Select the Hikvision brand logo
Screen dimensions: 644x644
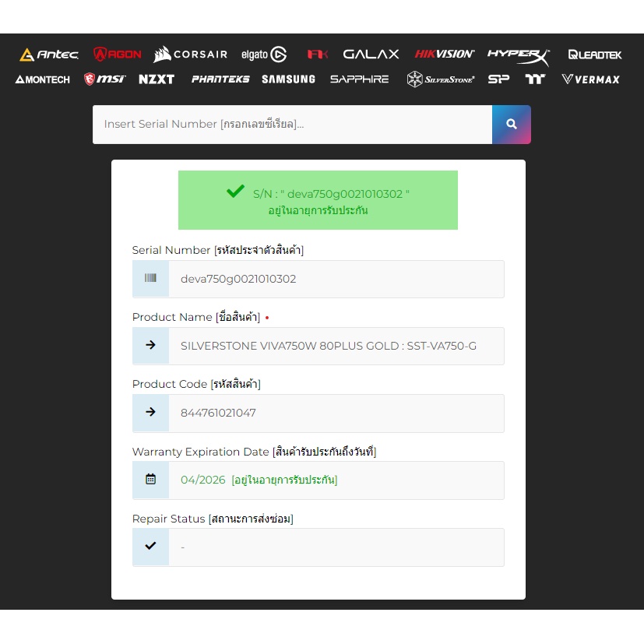tap(445, 54)
